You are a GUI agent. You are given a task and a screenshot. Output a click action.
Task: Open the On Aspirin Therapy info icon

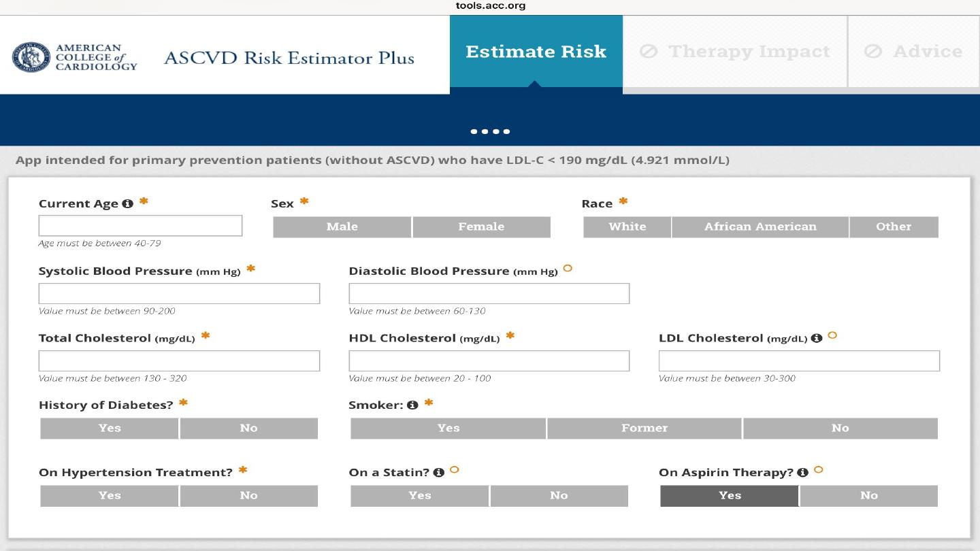click(x=803, y=472)
